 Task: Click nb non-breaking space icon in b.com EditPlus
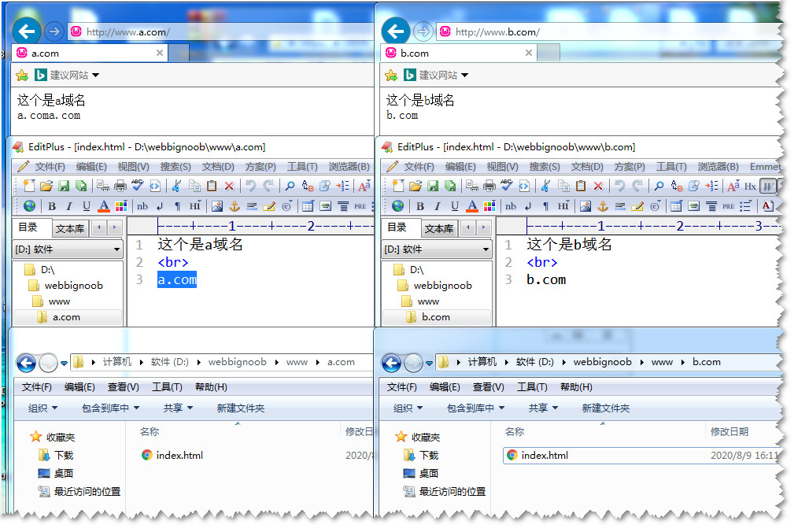pyautogui.click(x=511, y=206)
